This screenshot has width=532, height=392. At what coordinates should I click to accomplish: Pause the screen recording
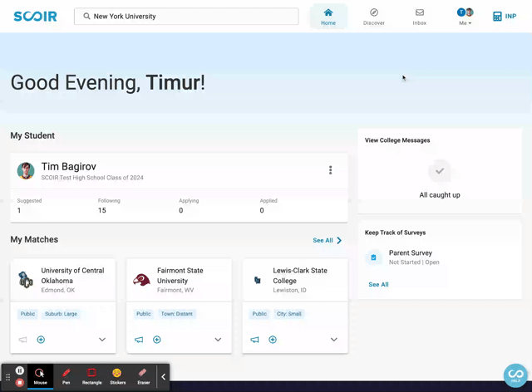pos(20,370)
